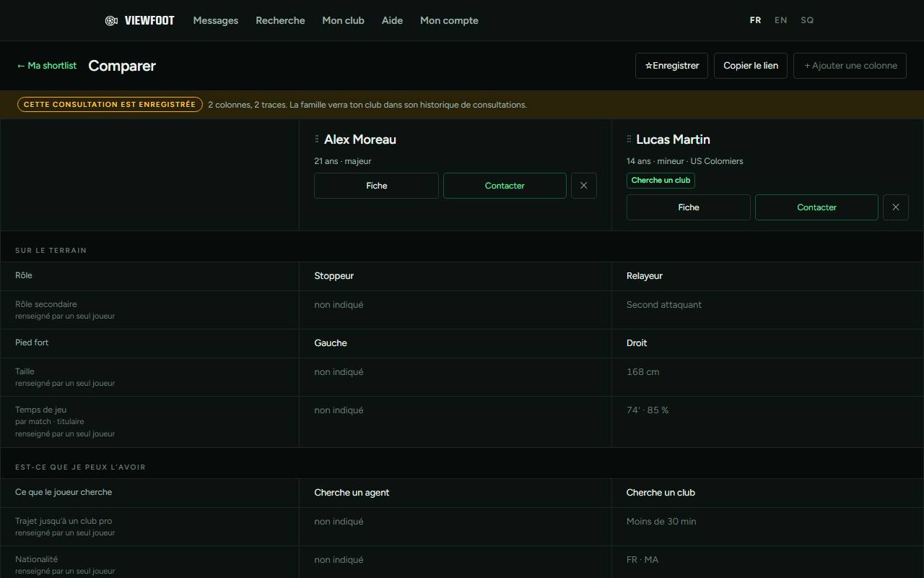This screenshot has height=578, width=924.
Task: Open Lucas Martin's Fiche
Action: pyautogui.click(x=688, y=207)
